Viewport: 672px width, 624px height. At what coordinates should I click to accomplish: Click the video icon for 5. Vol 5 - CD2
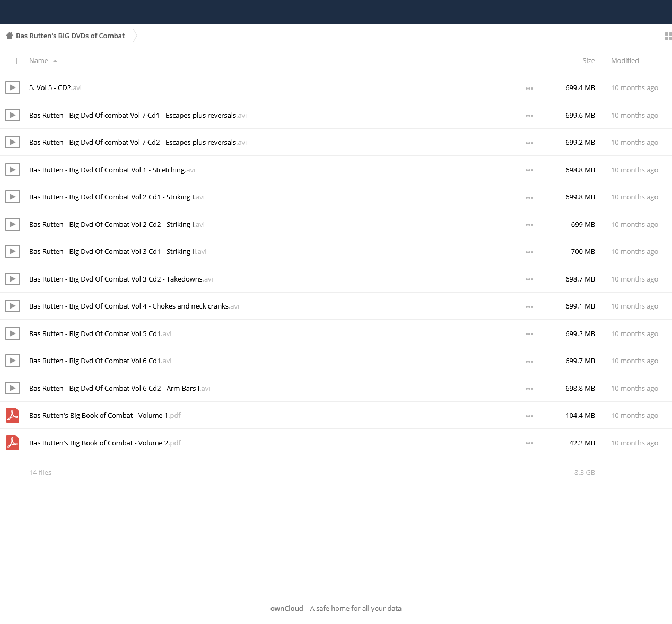click(13, 87)
